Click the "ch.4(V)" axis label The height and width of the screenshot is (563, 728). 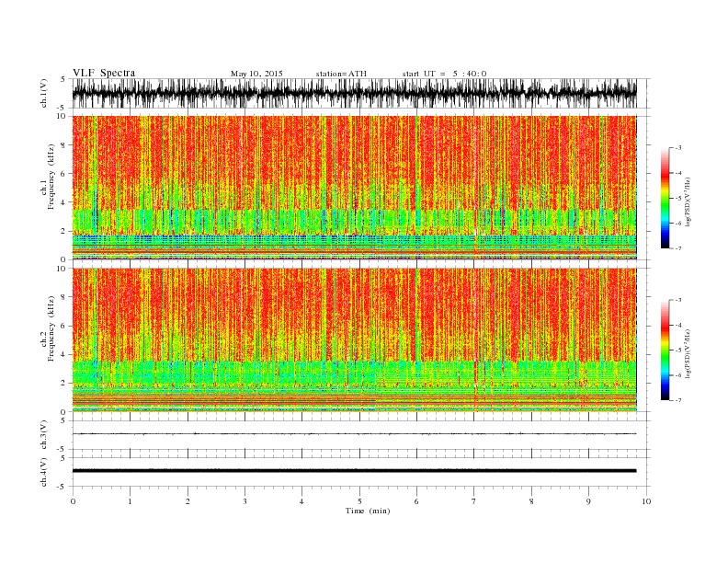(x=44, y=472)
